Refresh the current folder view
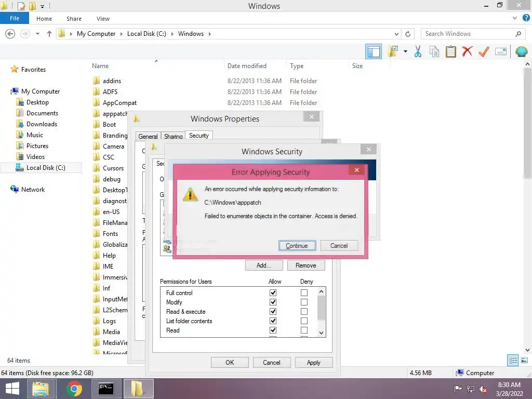Image resolution: width=532 pixels, height=399 pixels. point(408,34)
